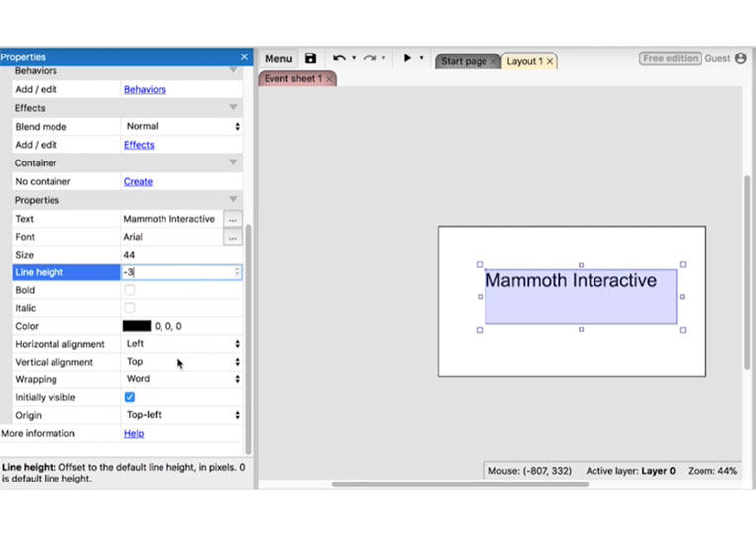Collapse the Effects section
The width and height of the screenshot is (756, 536).
click(233, 107)
